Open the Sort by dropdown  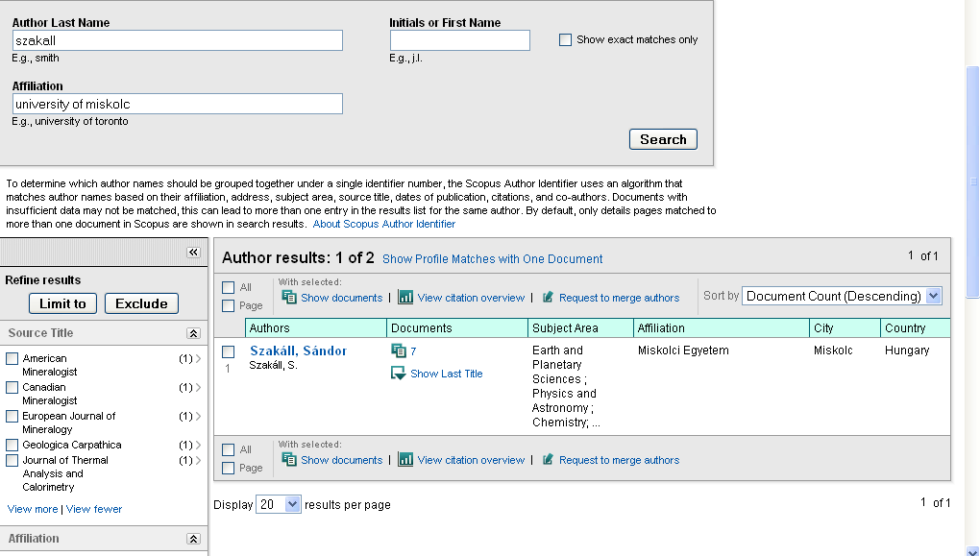pyautogui.click(x=842, y=296)
